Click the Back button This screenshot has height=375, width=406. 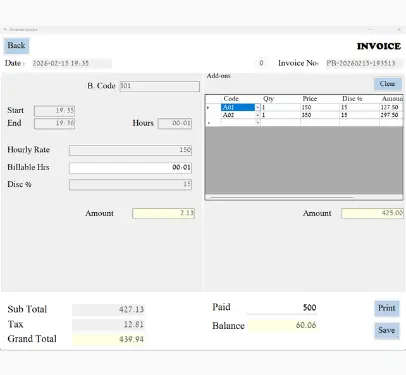click(16, 46)
